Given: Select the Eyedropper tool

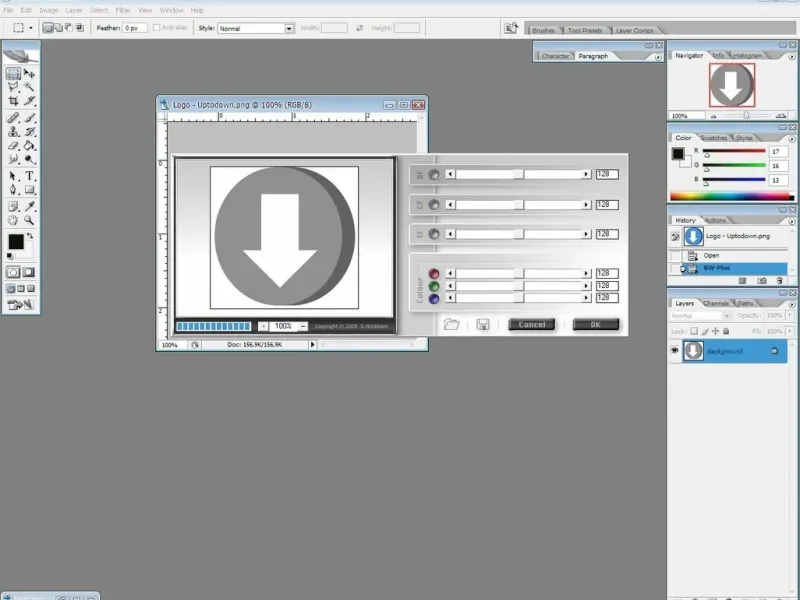Looking at the screenshot, I should pyautogui.click(x=29, y=207).
